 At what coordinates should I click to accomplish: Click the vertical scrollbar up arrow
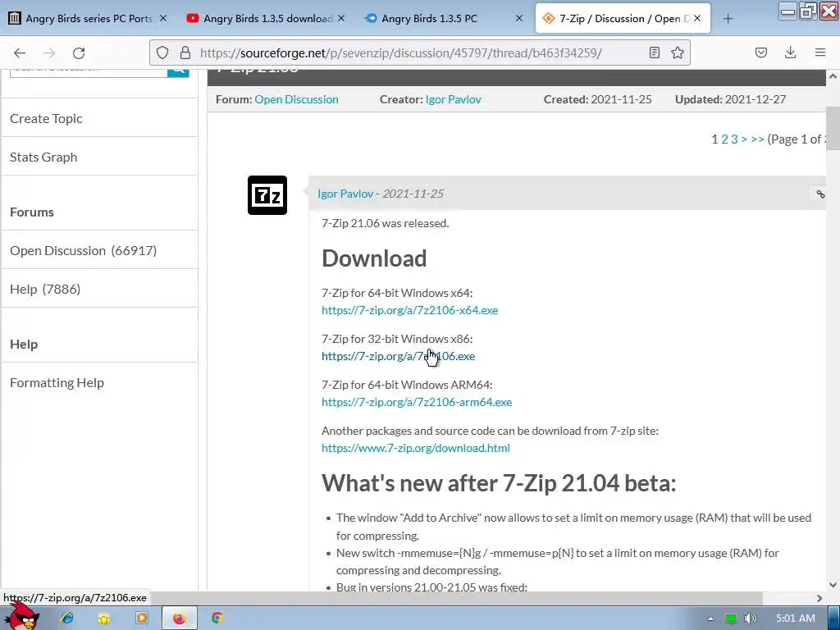(x=833, y=76)
